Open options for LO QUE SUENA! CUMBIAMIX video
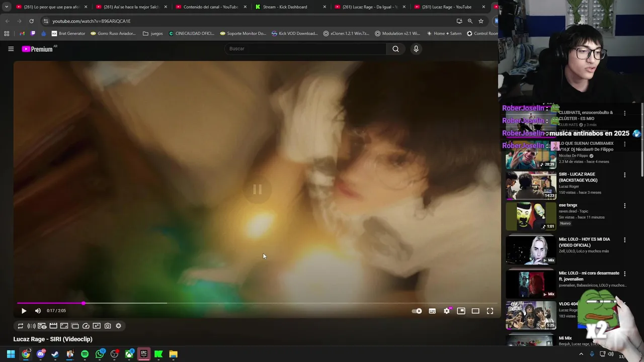Screen dimensions: 644x362 point(625,144)
